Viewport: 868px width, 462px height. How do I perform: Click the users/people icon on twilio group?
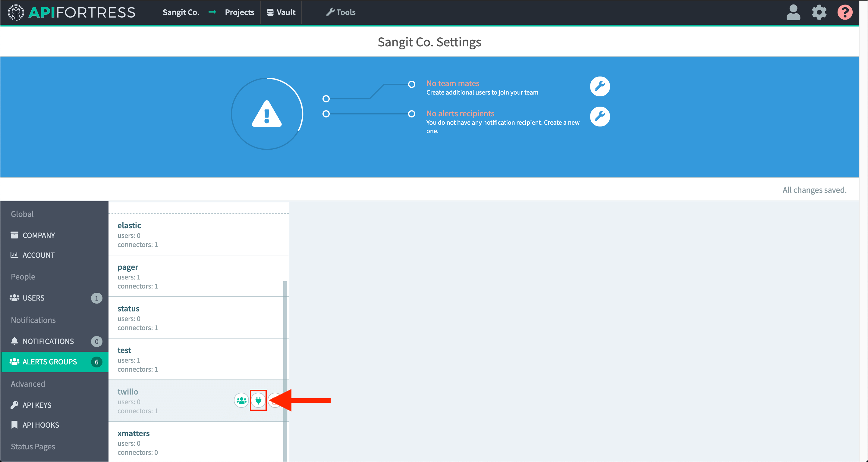tap(241, 400)
